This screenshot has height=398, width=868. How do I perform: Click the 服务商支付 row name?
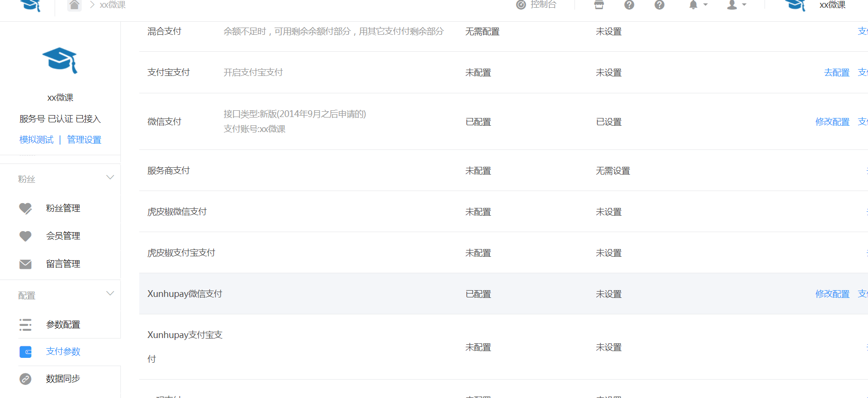point(169,171)
